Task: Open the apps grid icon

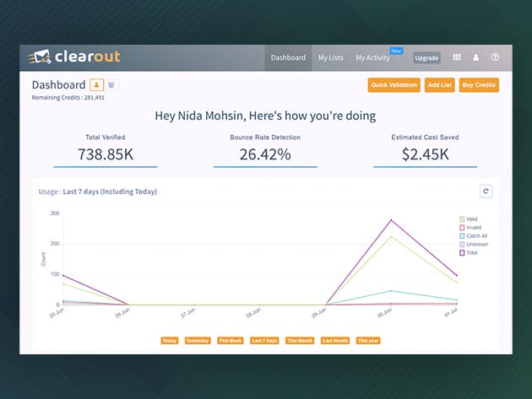Action: [457, 58]
